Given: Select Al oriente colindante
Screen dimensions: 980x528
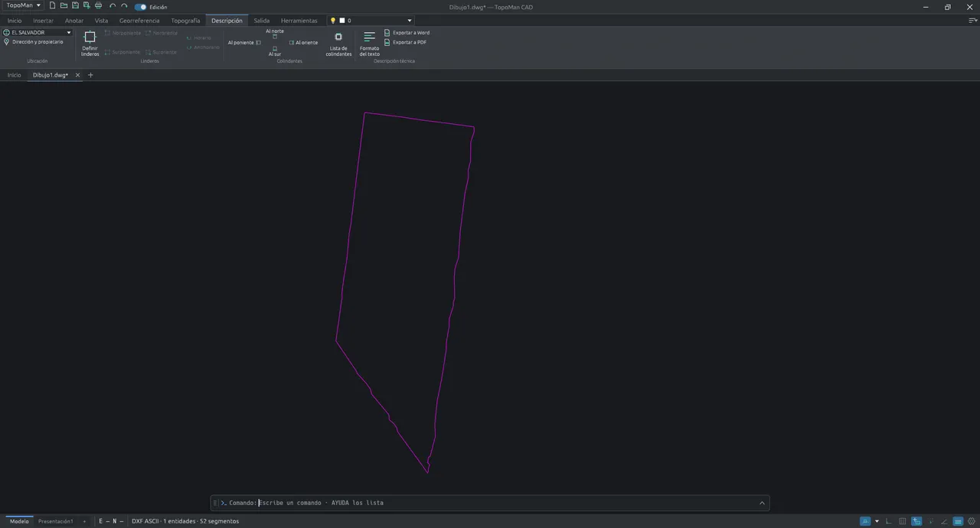Looking at the screenshot, I should click(x=303, y=43).
